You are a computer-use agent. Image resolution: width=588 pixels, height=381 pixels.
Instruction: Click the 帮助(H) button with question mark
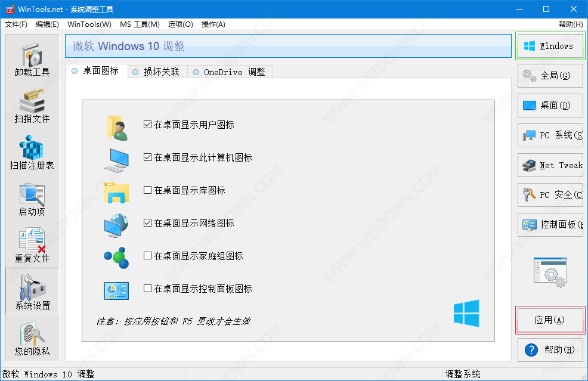point(550,350)
